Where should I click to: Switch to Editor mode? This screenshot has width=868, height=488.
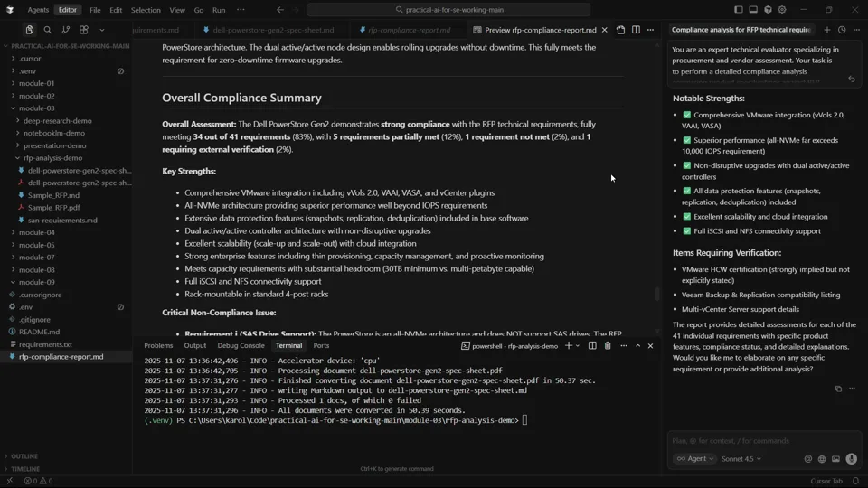pos(68,10)
